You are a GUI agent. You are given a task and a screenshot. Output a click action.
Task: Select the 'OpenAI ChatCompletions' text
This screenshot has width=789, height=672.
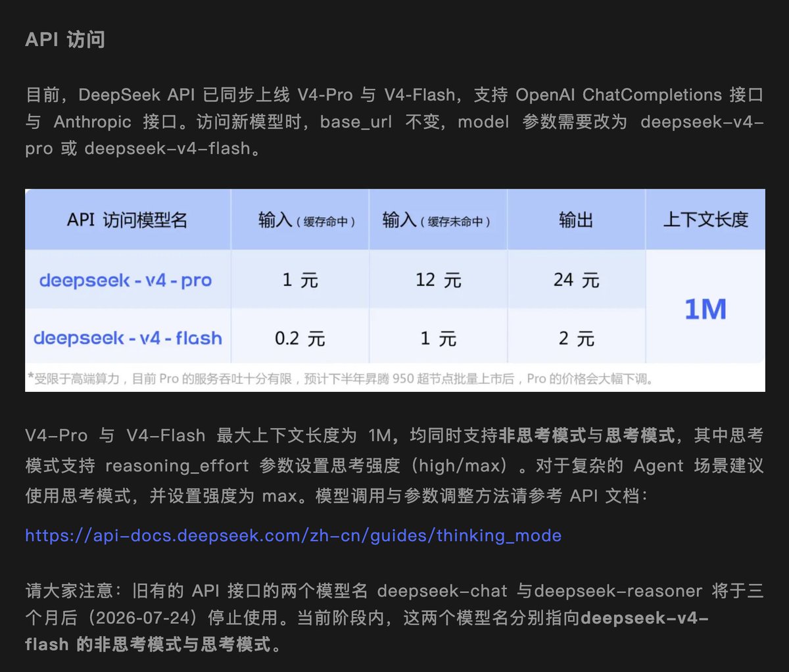[619, 95]
